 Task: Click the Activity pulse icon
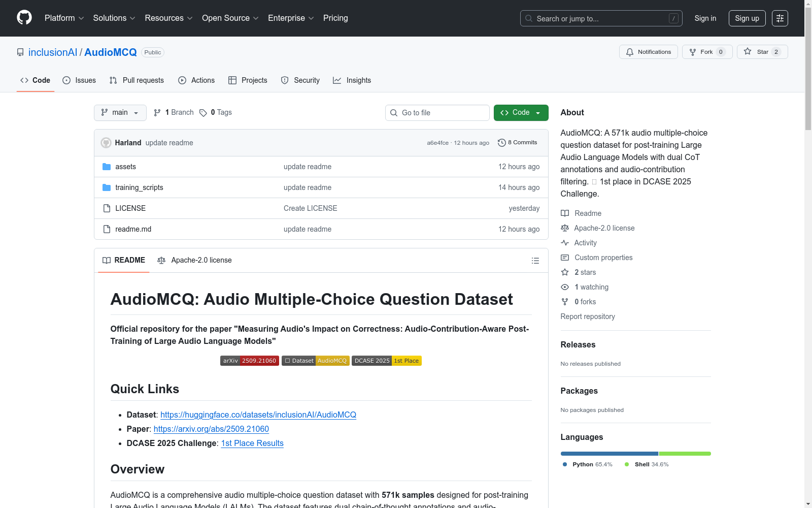coord(565,243)
